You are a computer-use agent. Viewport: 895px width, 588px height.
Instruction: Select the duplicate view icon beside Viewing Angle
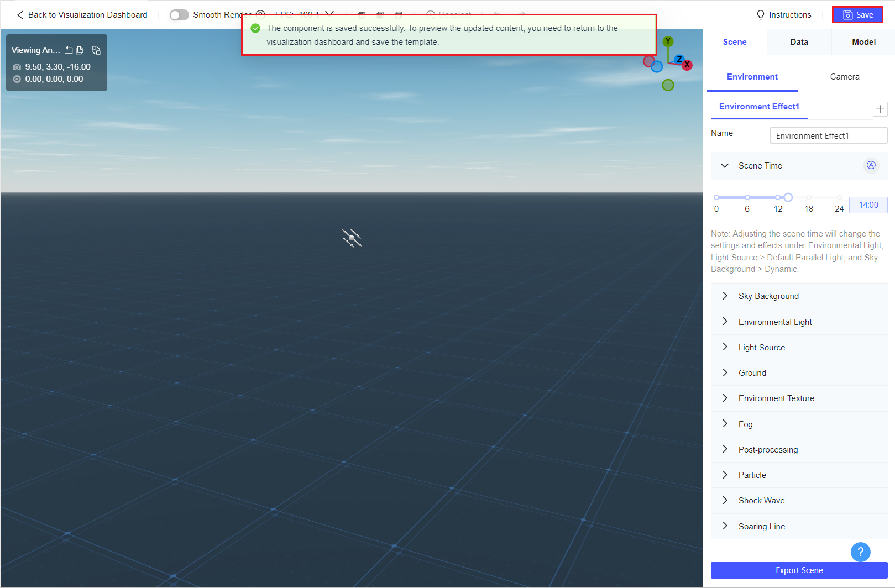click(96, 50)
